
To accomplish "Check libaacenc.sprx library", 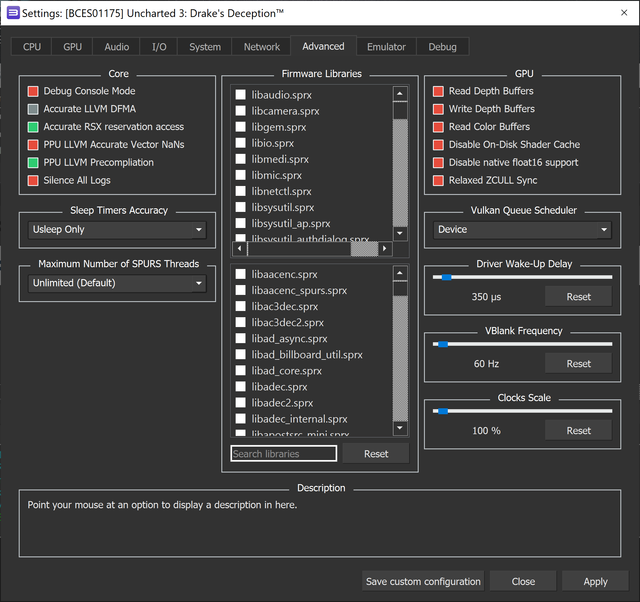I will 240,274.
